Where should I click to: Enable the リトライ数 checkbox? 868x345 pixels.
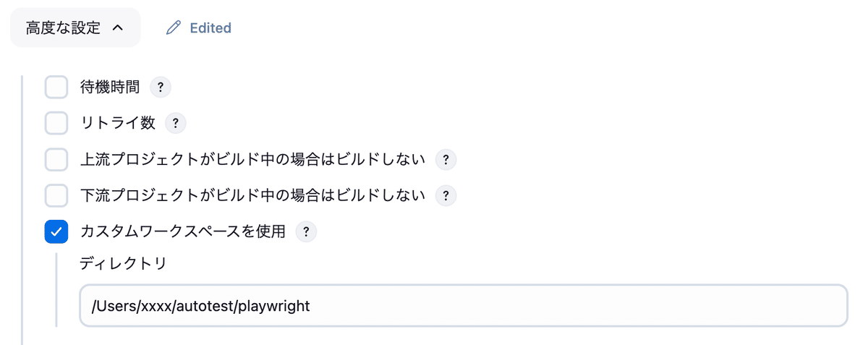[x=56, y=124]
